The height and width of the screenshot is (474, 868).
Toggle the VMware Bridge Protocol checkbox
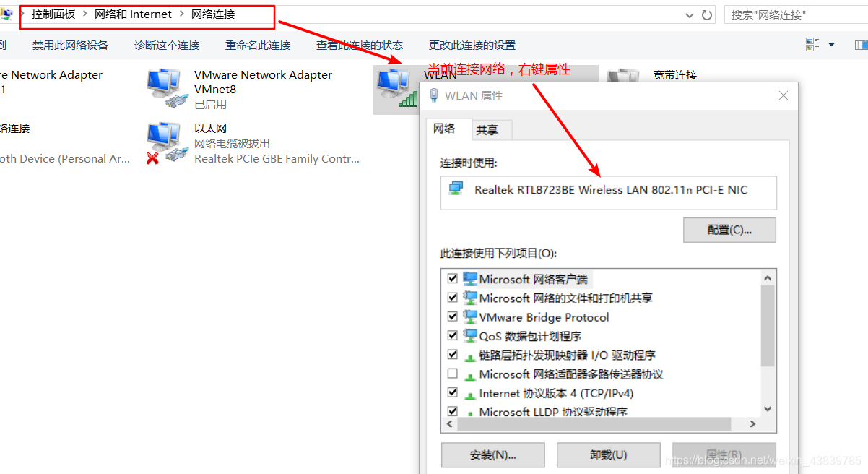tap(453, 316)
